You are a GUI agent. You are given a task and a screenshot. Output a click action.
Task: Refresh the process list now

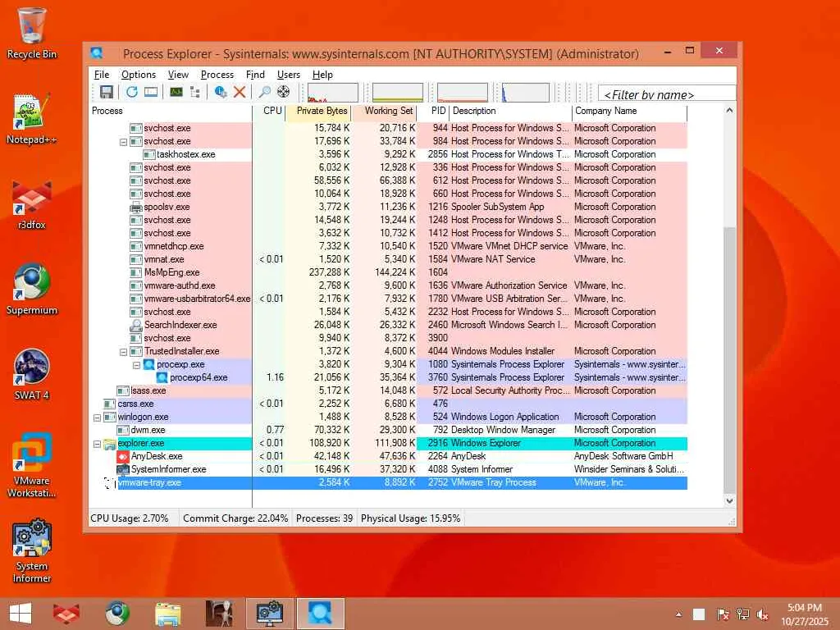click(x=132, y=92)
